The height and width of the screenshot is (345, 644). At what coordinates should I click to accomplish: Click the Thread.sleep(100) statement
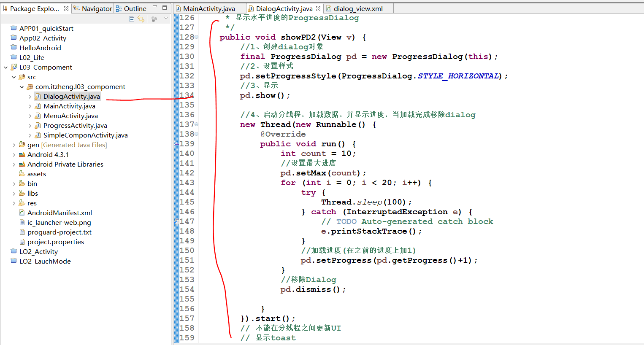pyautogui.click(x=366, y=202)
